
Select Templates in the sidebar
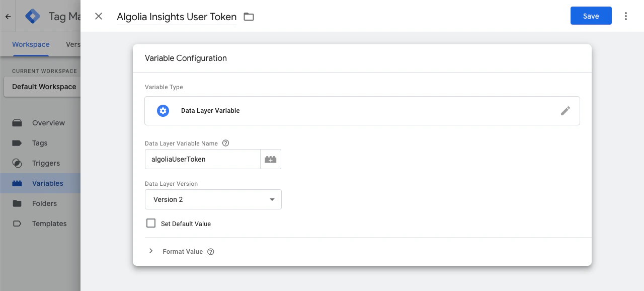[x=49, y=224]
